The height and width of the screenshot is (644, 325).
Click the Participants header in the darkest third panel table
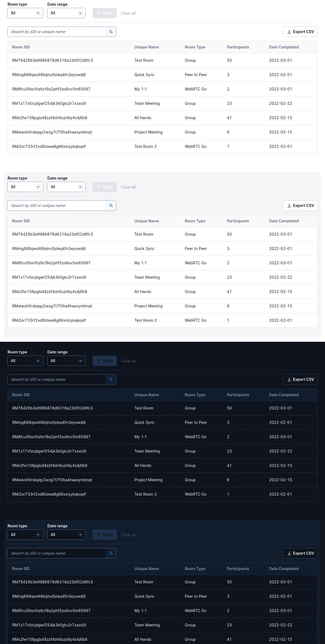pyautogui.click(x=238, y=395)
